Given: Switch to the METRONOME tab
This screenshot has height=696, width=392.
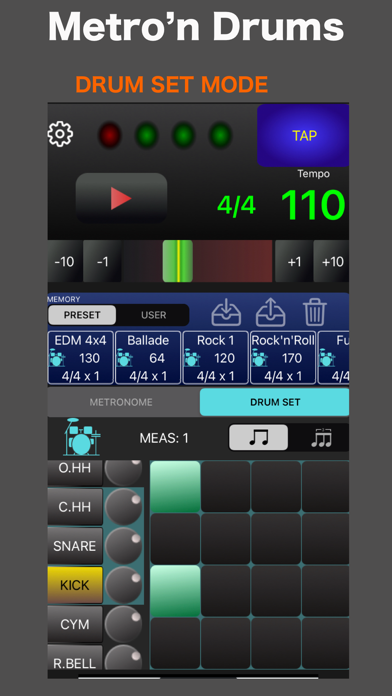Looking at the screenshot, I should 121,402.
